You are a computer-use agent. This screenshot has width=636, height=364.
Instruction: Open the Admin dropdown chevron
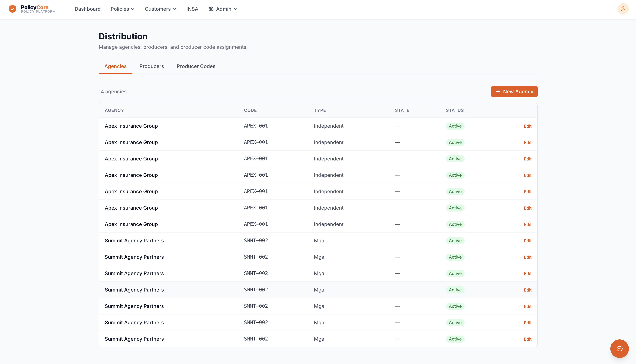tap(236, 9)
